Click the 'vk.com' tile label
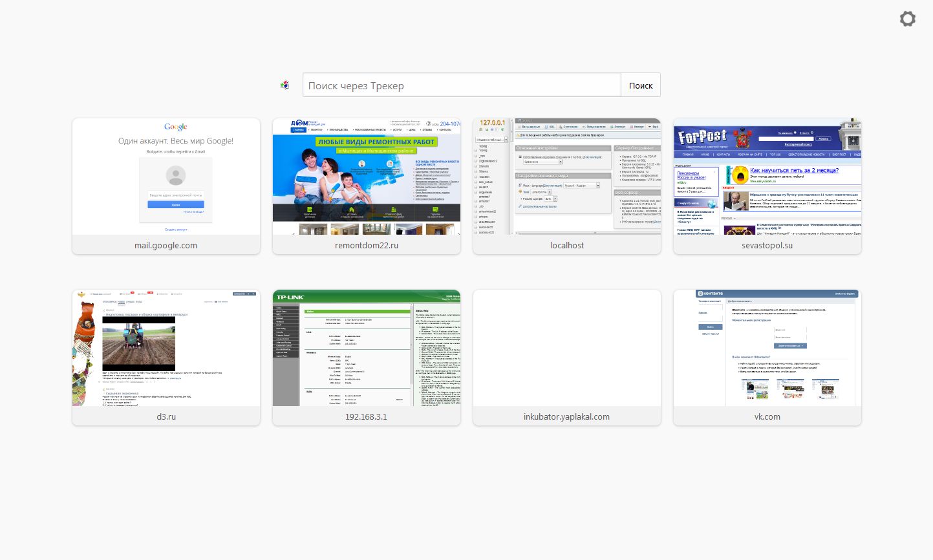Screen dimensions: 933x560 tap(767, 416)
